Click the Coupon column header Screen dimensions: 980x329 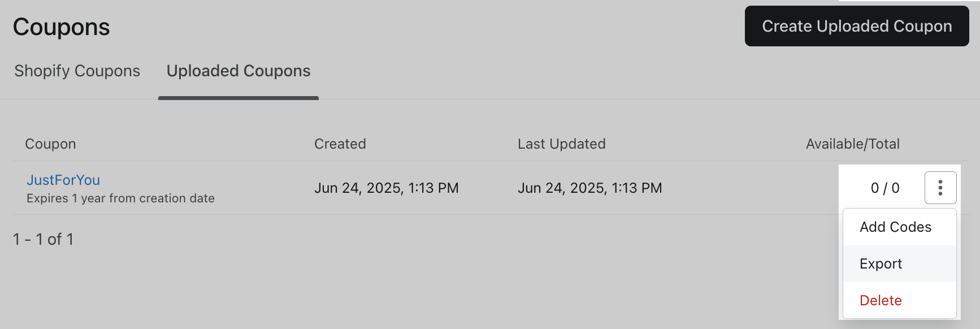[x=50, y=144]
